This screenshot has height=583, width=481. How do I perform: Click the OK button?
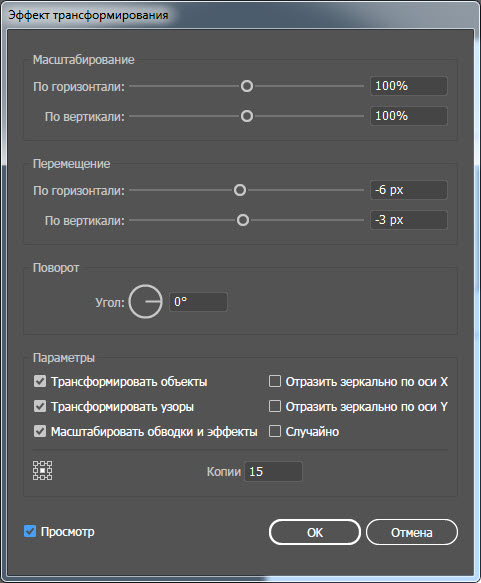pyautogui.click(x=314, y=532)
